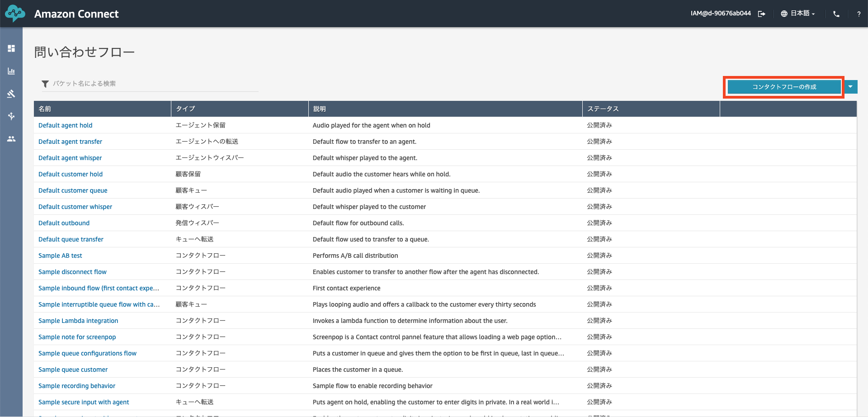Open the Default outbound flow

(64, 223)
